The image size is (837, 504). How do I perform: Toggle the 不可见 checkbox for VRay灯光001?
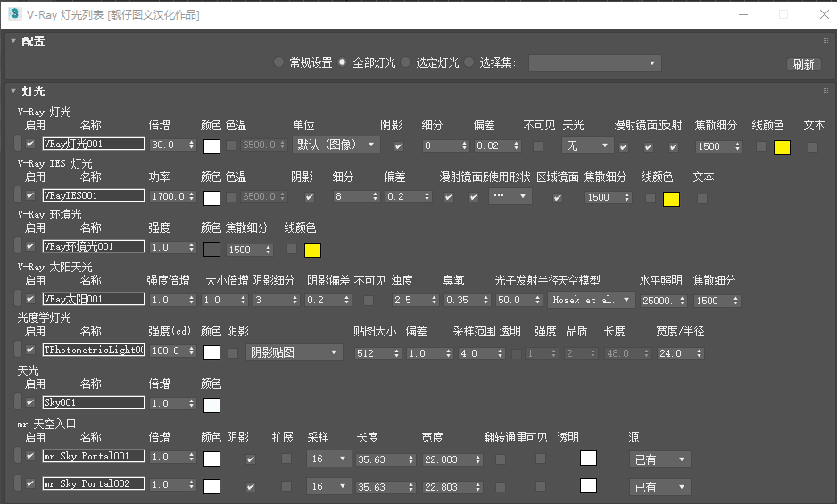pyautogui.click(x=538, y=145)
